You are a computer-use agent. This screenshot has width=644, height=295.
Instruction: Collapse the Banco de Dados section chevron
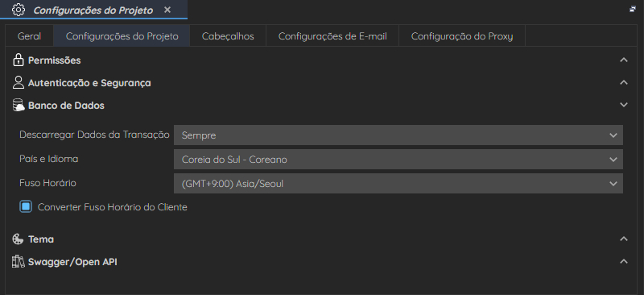[623, 105]
